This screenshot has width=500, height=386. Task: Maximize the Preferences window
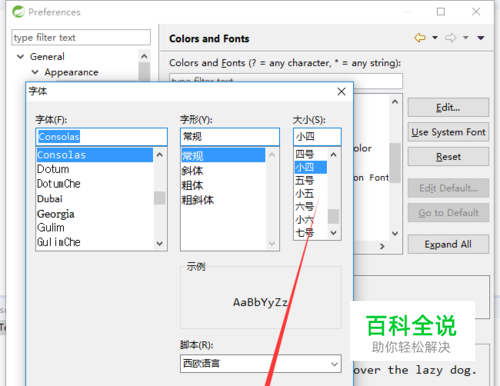point(441,12)
